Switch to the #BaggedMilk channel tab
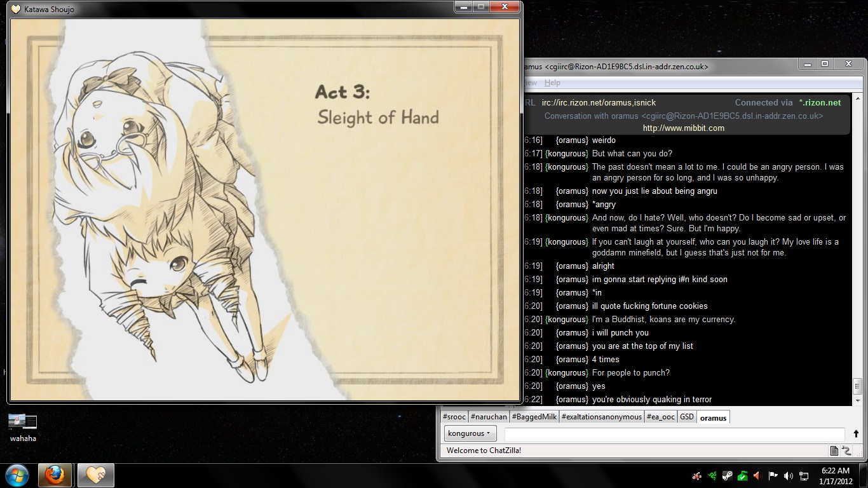Viewport: 868px width, 488px height. (534, 417)
